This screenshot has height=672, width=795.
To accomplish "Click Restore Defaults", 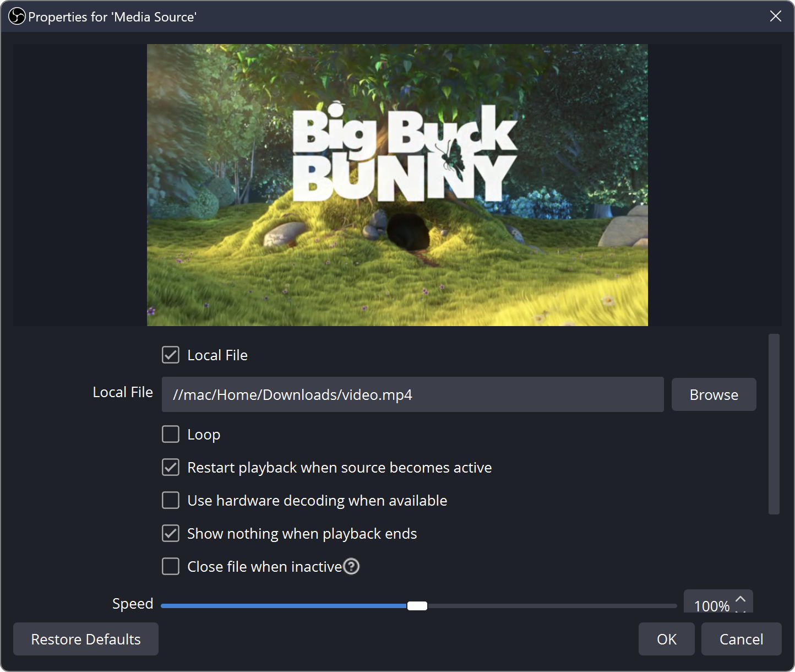I will [86, 639].
